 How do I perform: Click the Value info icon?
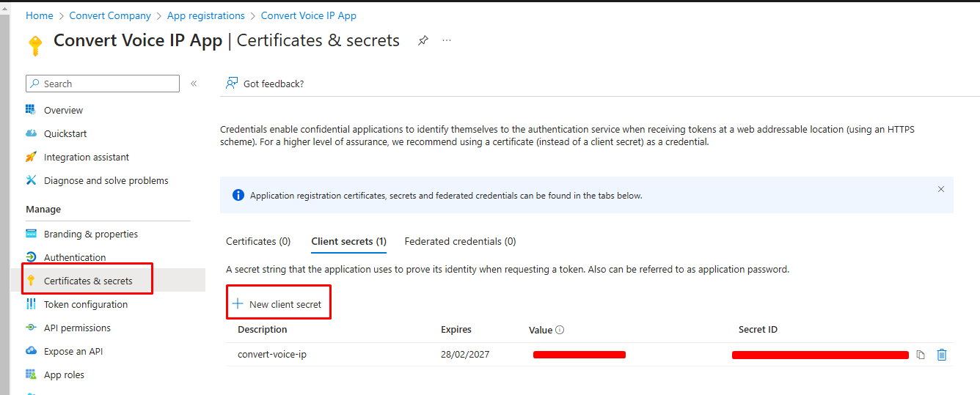(560, 330)
